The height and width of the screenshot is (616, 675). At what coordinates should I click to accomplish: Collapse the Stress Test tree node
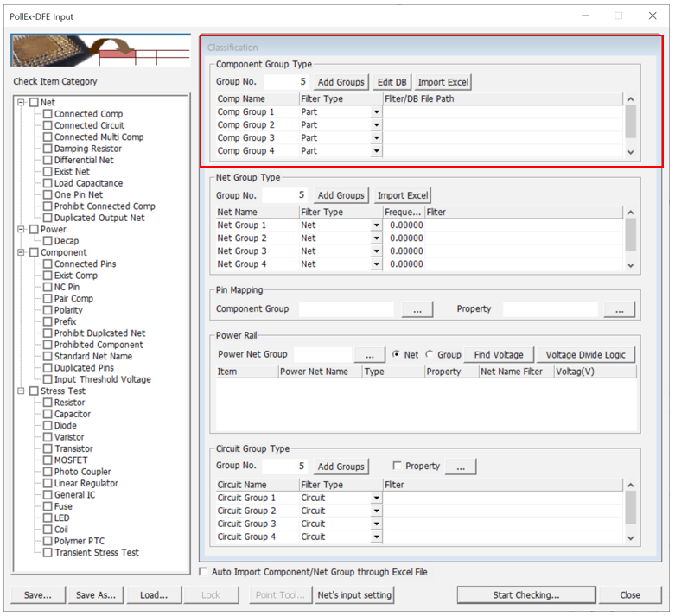[21, 391]
